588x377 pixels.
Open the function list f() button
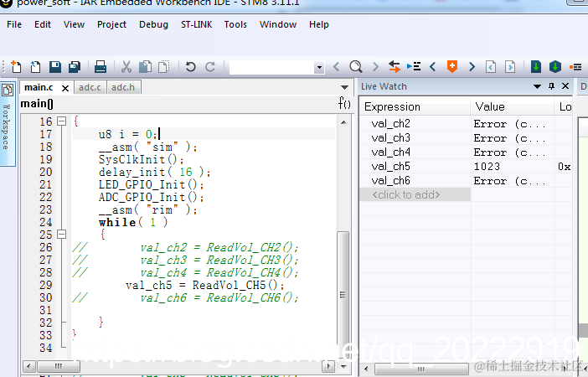pos(344,103)
